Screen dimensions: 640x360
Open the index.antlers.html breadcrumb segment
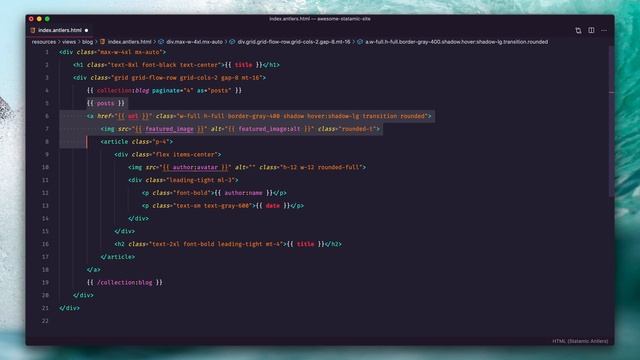coord(129,42)
